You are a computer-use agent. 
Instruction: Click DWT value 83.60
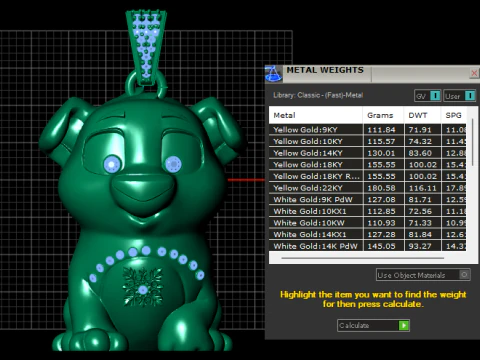click(420, 153)
